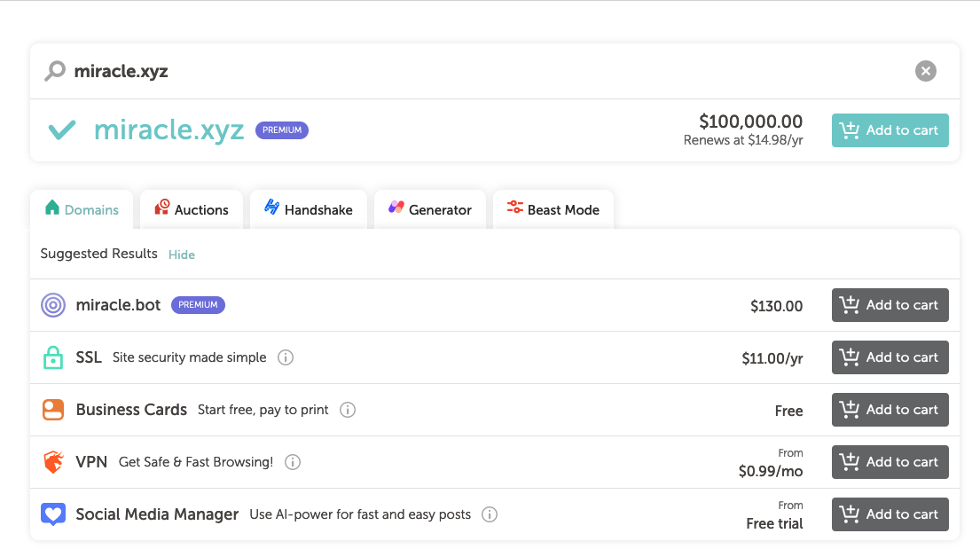Click the magnifying glass search icon
Viewport: 980px width, 549px height.
(x=55, y=71)
